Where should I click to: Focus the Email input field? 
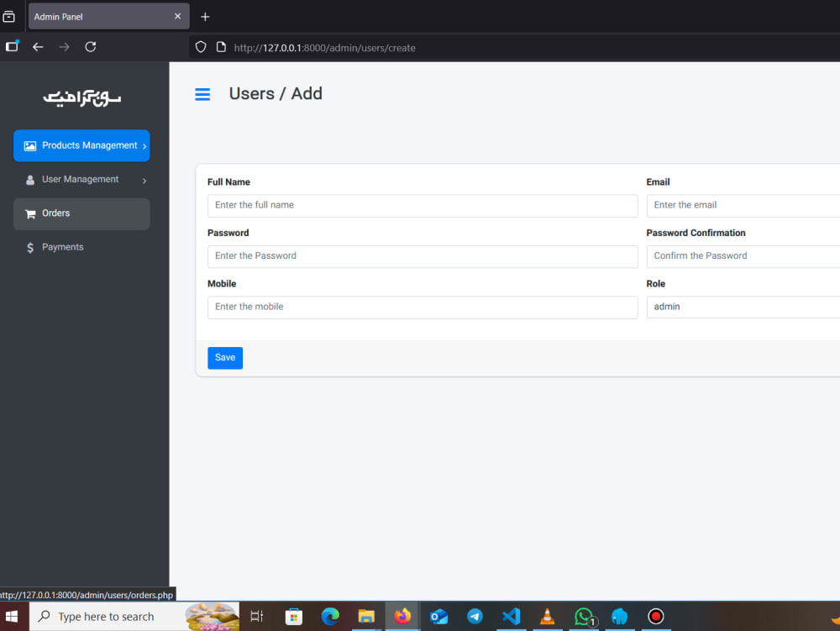coord(743,206)
